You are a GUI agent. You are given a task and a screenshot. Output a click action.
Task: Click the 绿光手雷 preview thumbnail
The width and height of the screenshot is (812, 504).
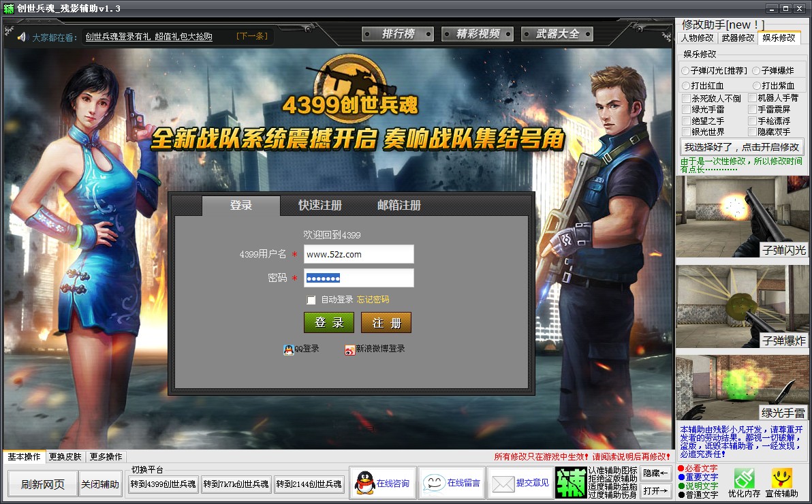(743, 388)
